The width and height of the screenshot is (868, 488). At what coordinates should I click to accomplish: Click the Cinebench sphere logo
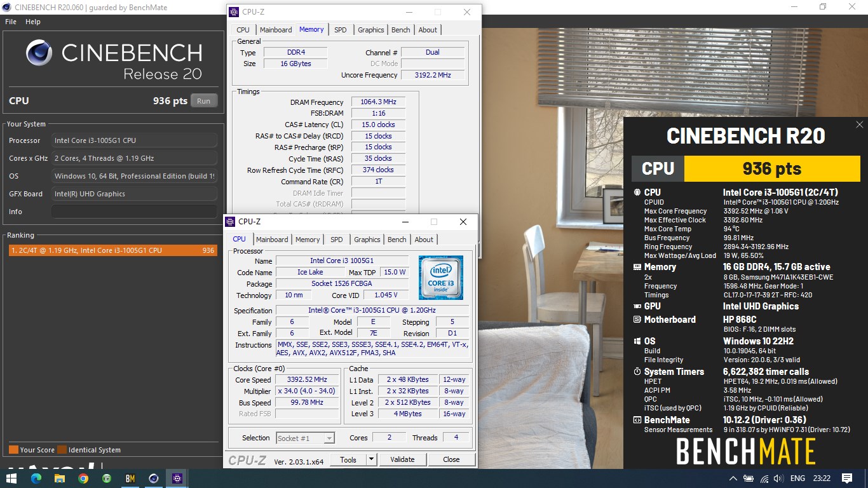(x=39, y=53)
